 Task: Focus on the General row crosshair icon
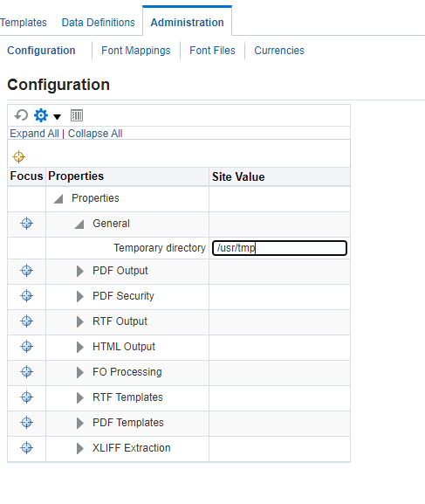point(27,223)
